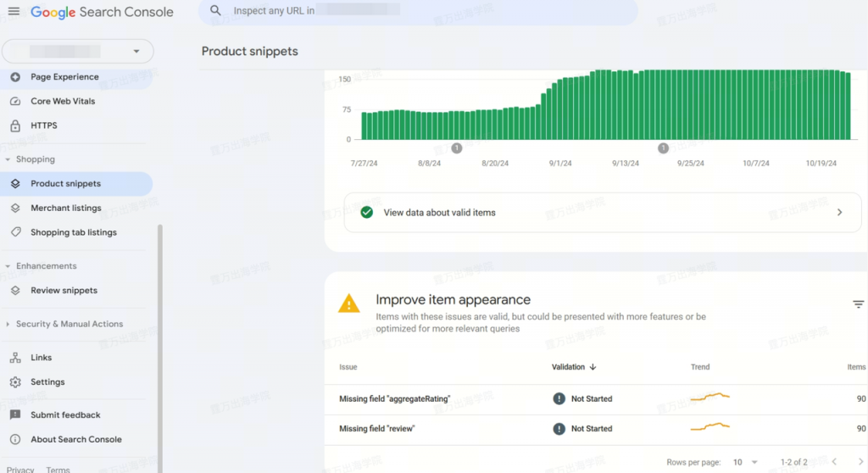Open the Rows per page dropdown
This screenshot has height=473, width=868.
click(745, 462)
